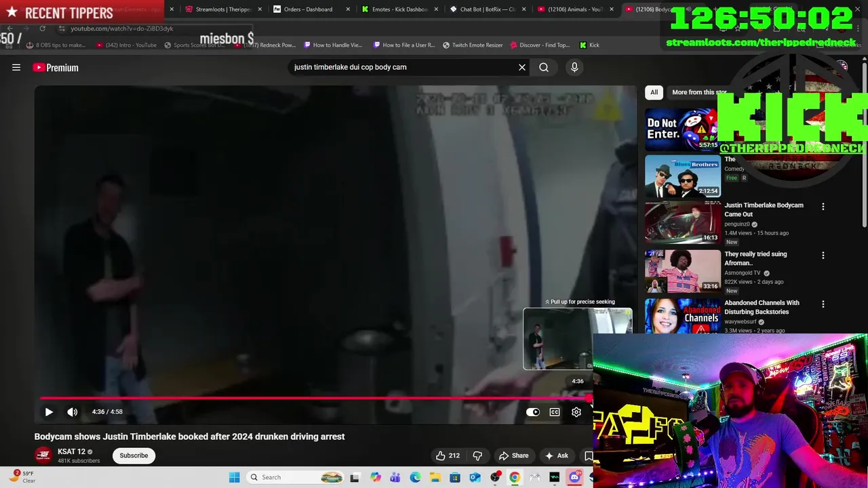Select the 'More from this' filter chip
This screenshot has width=868, height=488.
pyautogui.click(x=698, y=92)
